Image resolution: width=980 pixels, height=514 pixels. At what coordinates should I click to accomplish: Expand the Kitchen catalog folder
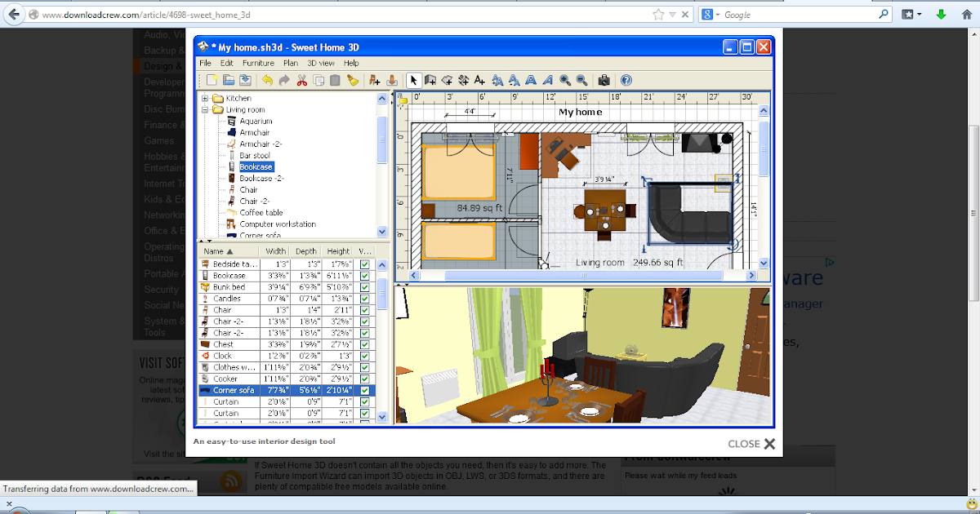[x=206, y=98]
